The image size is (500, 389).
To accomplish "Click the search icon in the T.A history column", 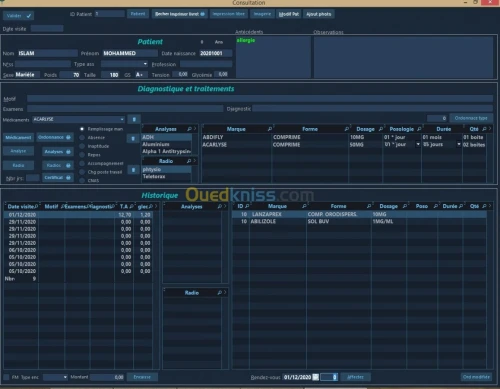I will pos(131,206).
